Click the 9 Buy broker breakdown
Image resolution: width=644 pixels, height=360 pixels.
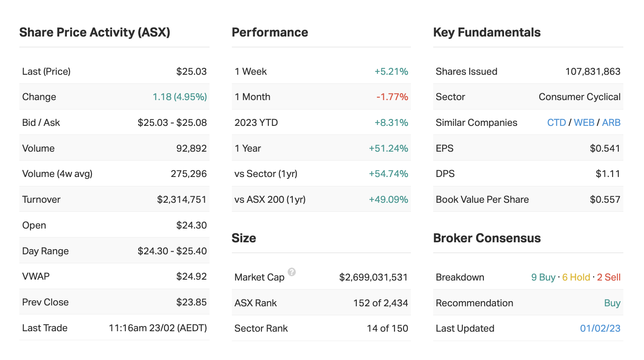point(543,277)
